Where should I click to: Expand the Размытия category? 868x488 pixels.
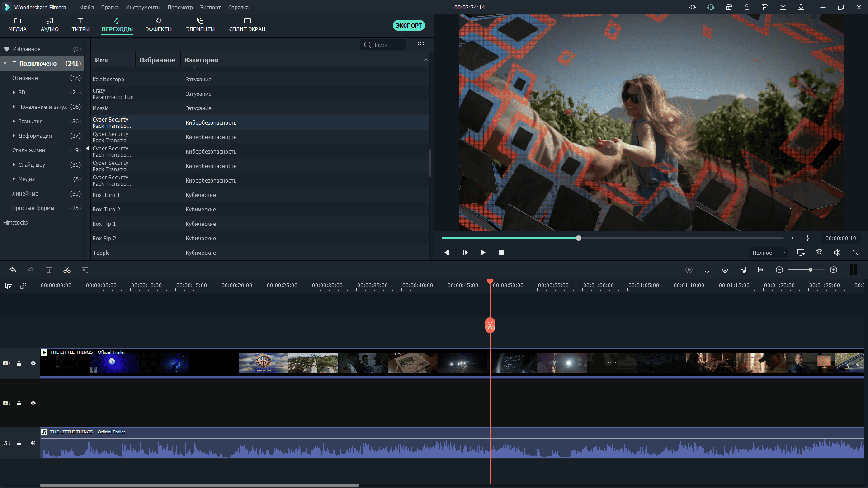(14, 121)
